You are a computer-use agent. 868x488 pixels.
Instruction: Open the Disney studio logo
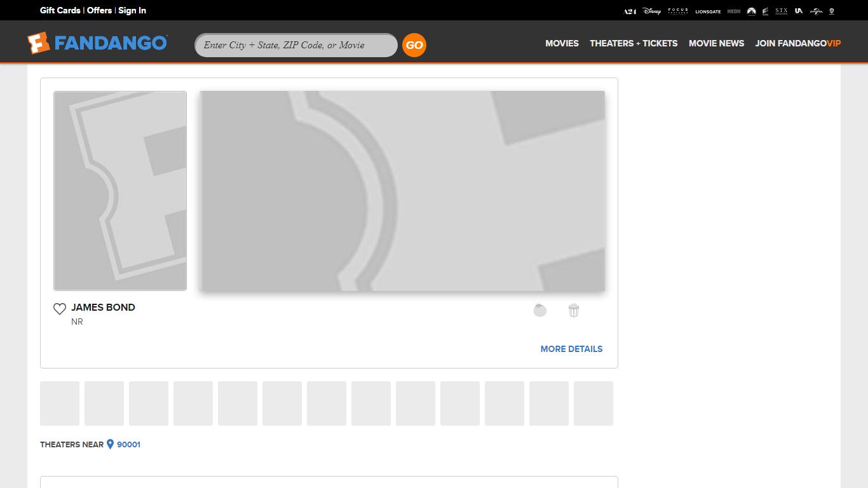coord(652,11)
